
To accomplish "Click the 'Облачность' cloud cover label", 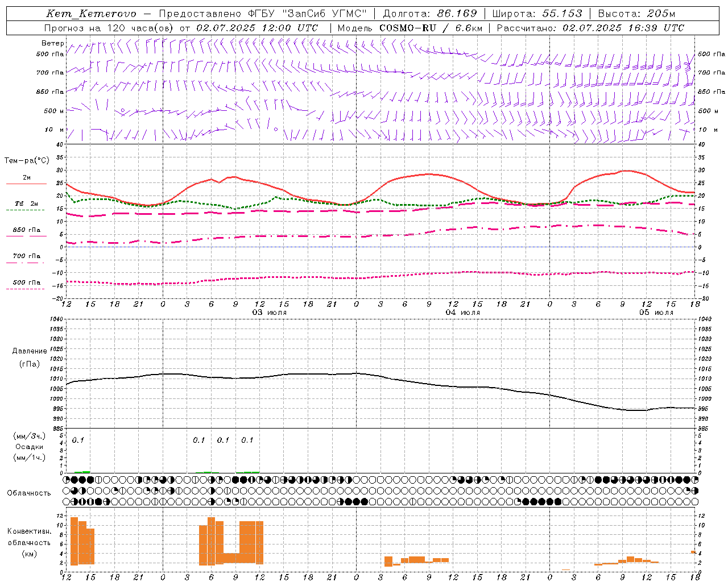I will (29, 493).
